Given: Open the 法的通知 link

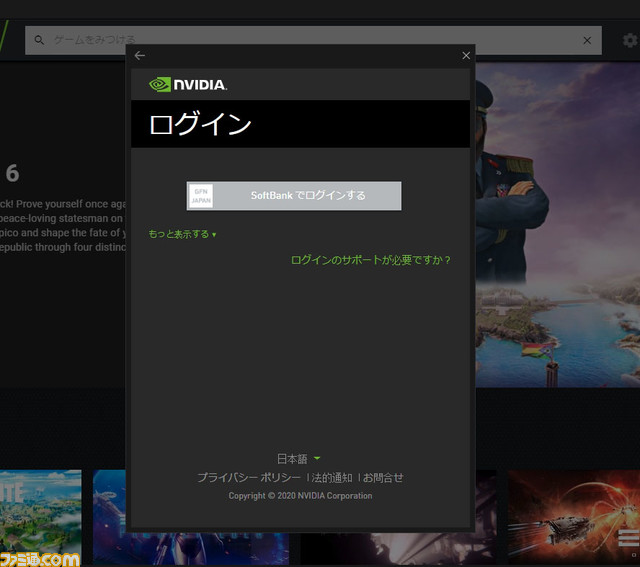Looking at the screenshot, I should [x=333, y=478].
